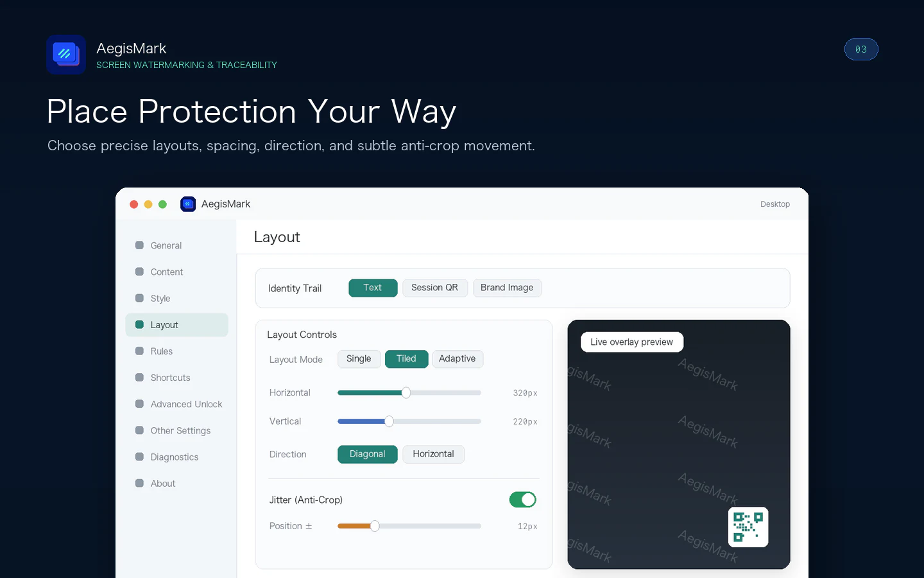The image size is (924, 578).
Task: Click the AegisMark app icon in title bar
Action: tap(188, 204)
